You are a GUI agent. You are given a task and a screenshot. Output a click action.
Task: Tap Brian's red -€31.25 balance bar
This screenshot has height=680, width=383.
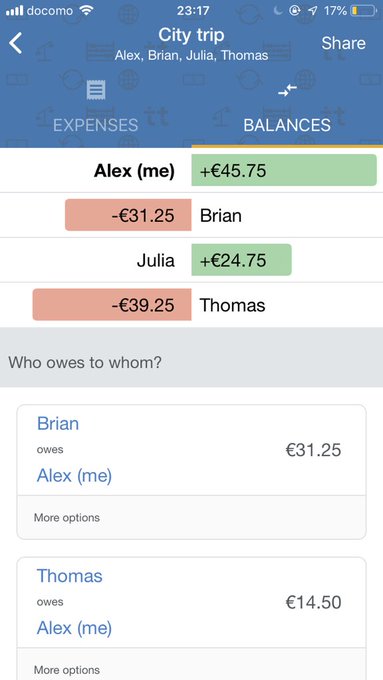(x=128, y=215)
